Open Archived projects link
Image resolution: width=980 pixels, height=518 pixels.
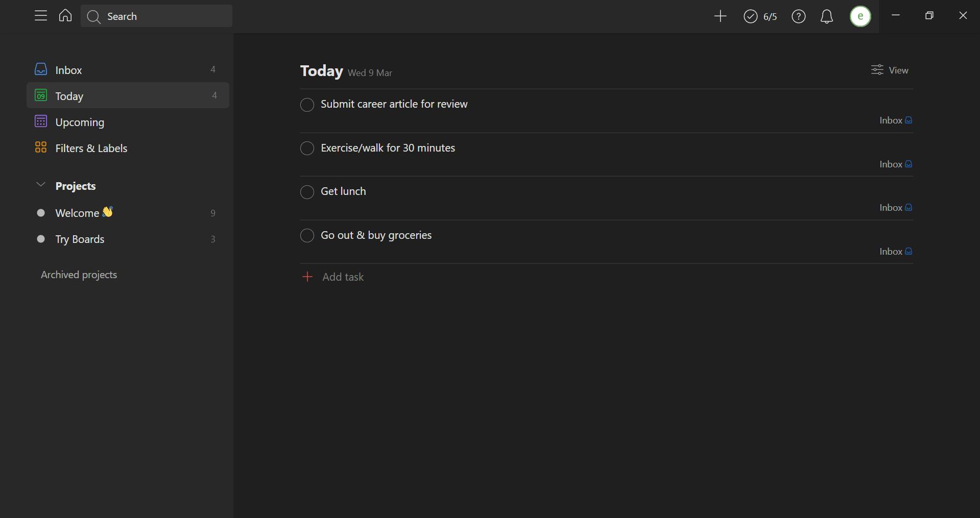[79, 275]
